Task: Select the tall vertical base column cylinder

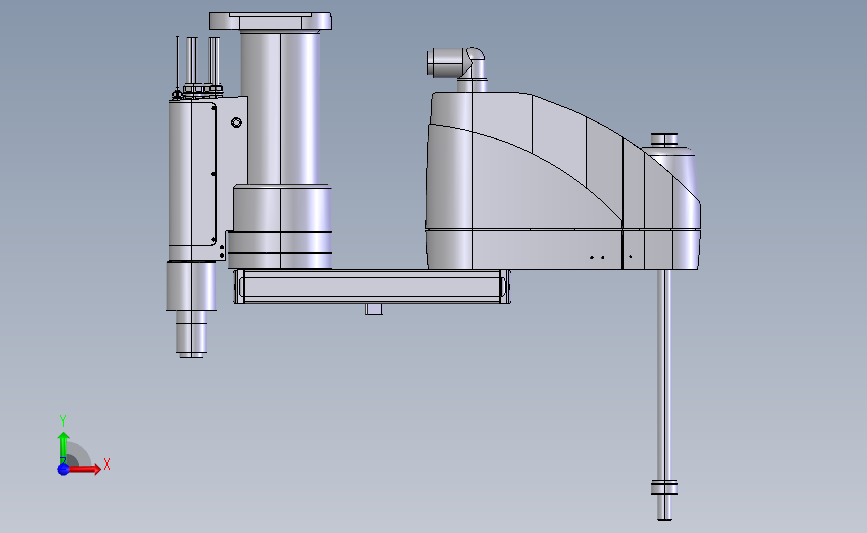Action: click(280, 108)
